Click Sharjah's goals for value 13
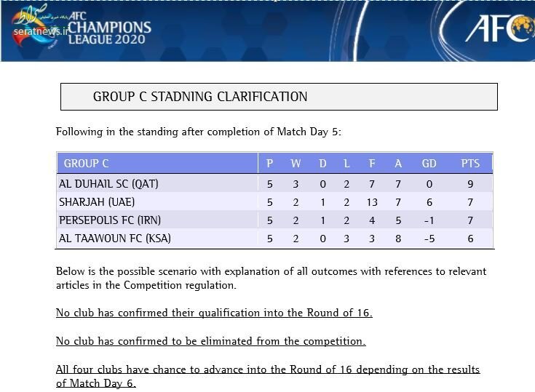This screenshot has height=392, width=535. pos(372,202)
